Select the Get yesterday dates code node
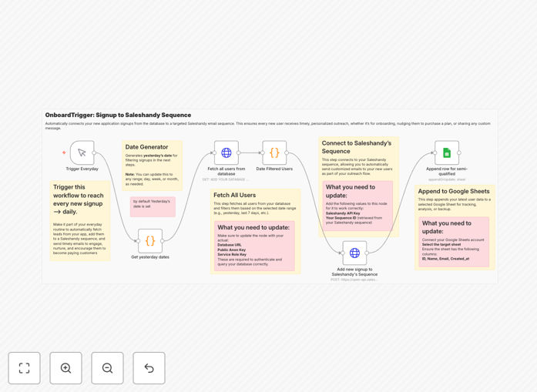 pos(150,241)
